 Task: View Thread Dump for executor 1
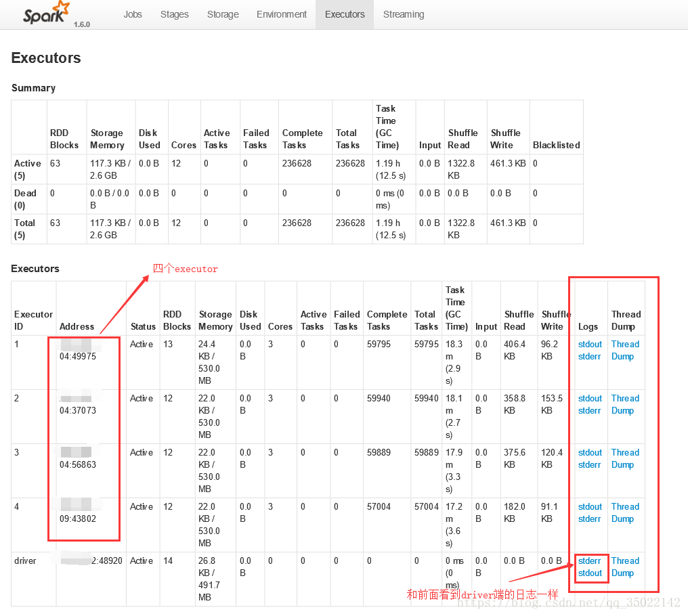point(625,350)
